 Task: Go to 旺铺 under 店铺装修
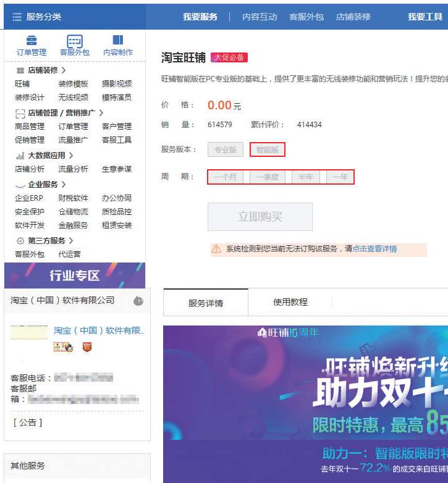tap(22, 84)
